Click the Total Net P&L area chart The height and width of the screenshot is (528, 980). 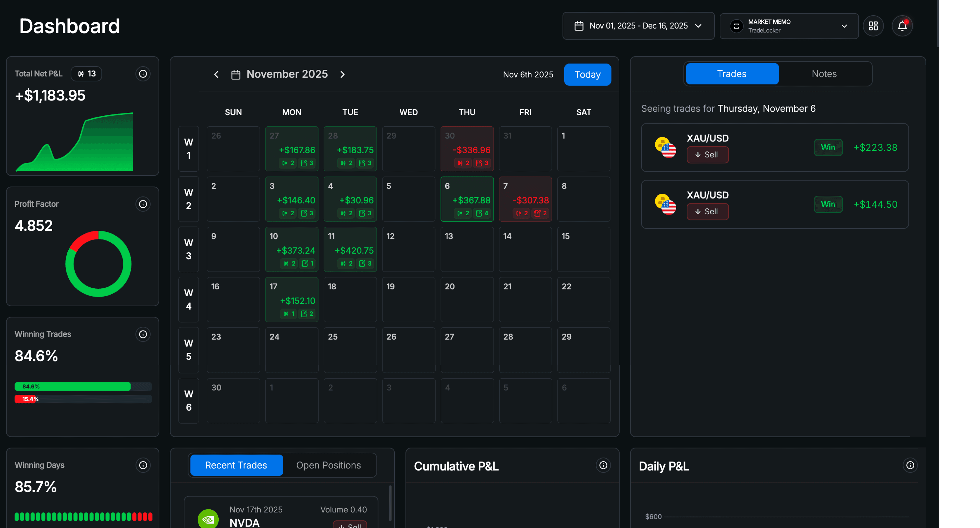tap(74, 142)
